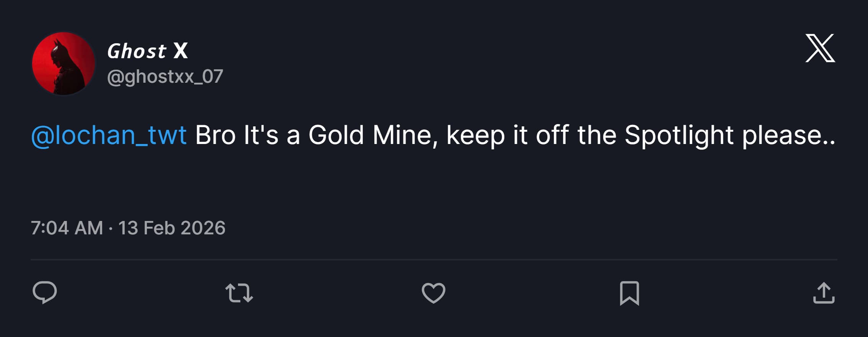Open the share options upload icon
Viewport: 868px width, 337px height.
tap(824, 293)
